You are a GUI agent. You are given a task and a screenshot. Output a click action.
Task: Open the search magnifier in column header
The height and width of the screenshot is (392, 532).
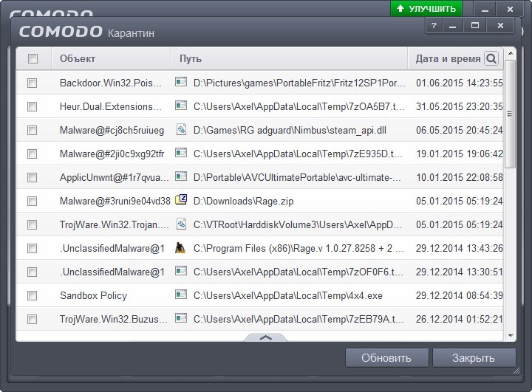(x=491, y=58)
